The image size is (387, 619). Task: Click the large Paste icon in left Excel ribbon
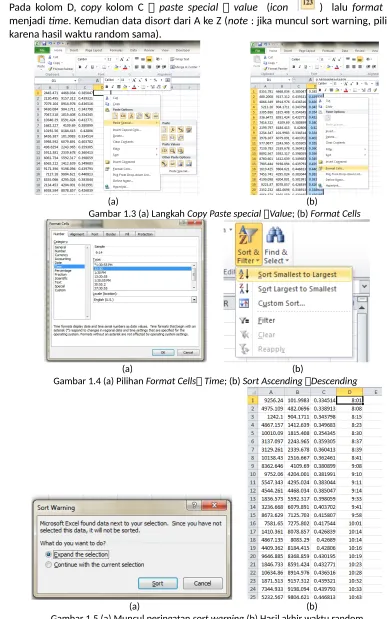(x=41, y=62)
